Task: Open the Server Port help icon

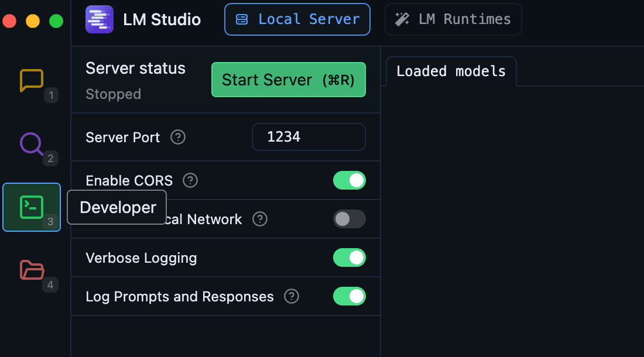Action: (x=177, y=137)
